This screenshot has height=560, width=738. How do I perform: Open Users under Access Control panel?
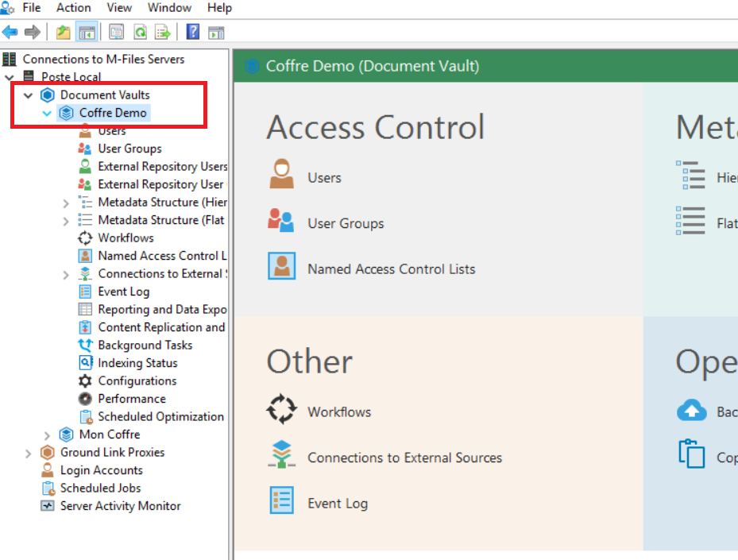[324, 178]
